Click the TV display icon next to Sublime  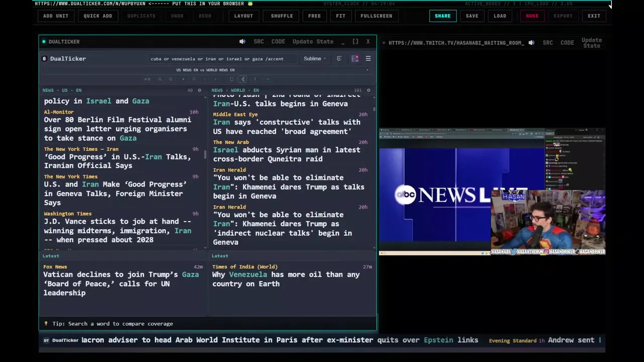coord(339,59)
